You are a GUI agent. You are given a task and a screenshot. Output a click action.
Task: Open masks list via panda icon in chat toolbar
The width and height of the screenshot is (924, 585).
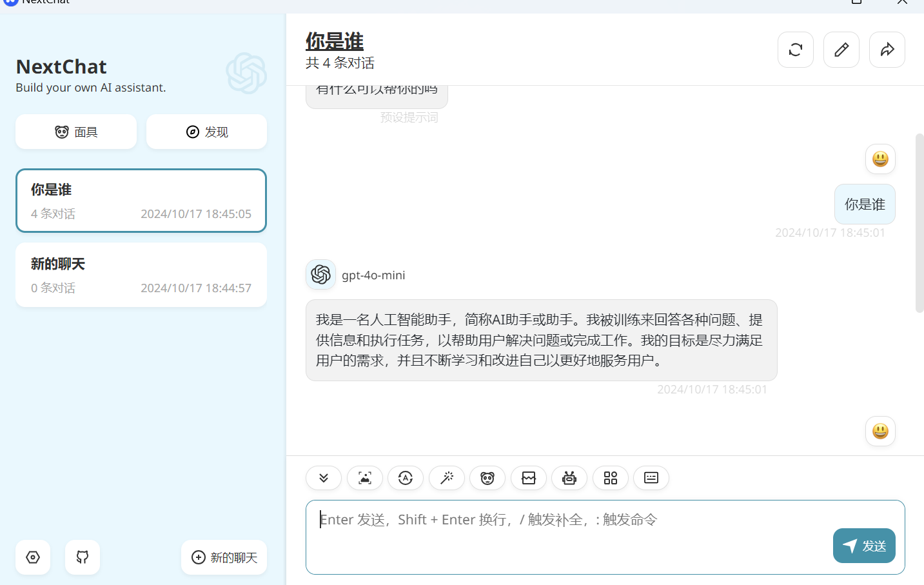(x=487, y=478)
